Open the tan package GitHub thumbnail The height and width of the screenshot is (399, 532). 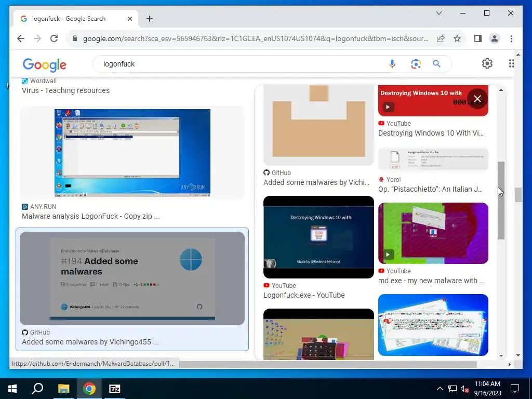click(x=318, y=125)
